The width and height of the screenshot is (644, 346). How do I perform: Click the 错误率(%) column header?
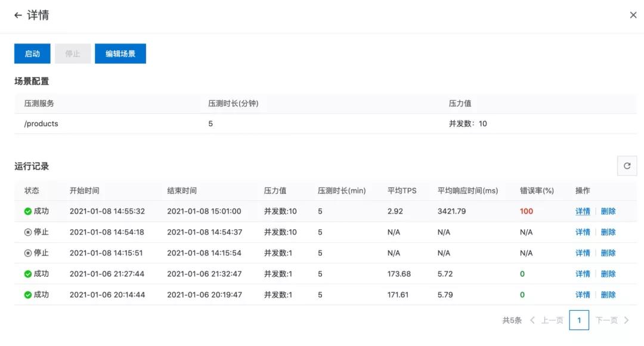pos(537,191)
